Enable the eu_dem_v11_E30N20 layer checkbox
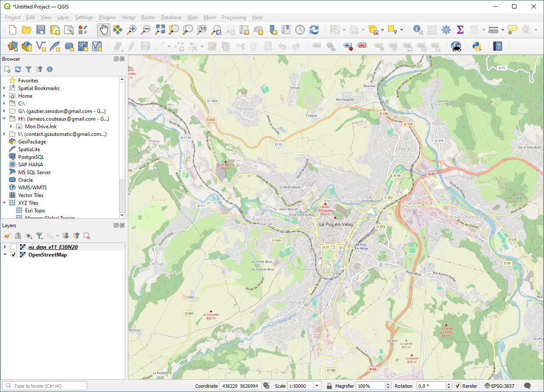 point(14,247)
